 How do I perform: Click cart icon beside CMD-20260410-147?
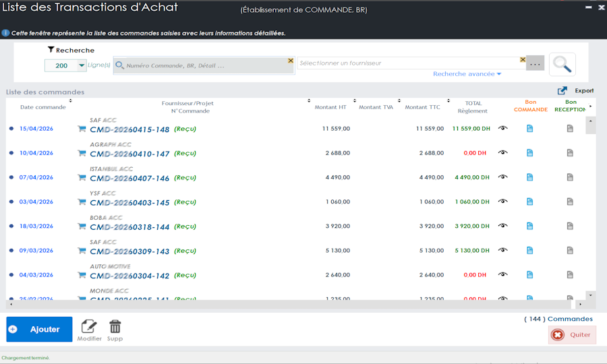point(82,153)
